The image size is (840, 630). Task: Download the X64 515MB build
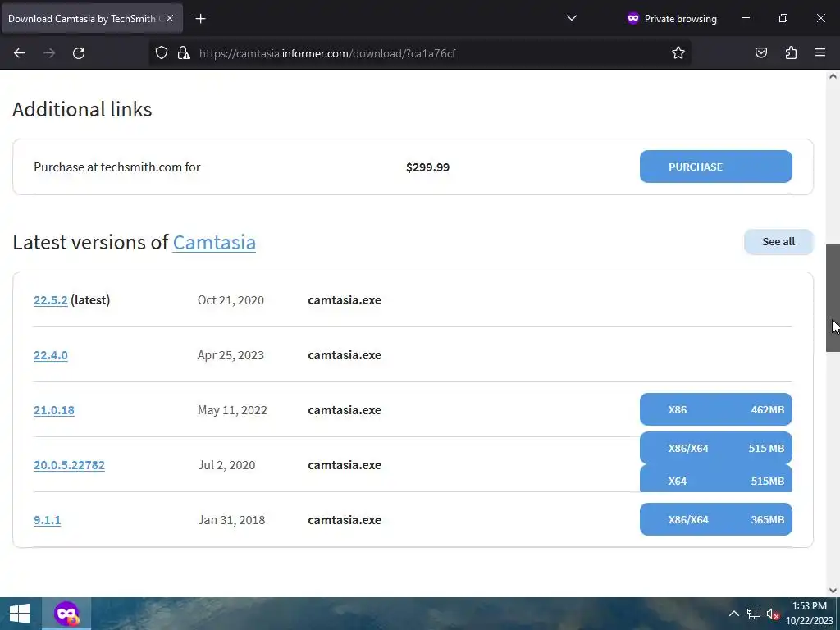pos(715,479)
